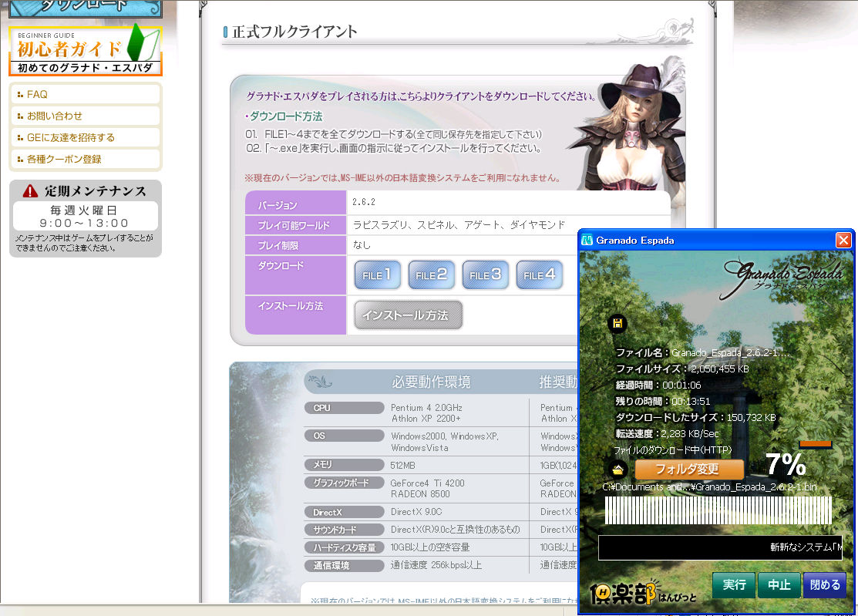Click the black scrolling news ticker field
The height and width of the screenshot is (616, 858).
pyautogui.click(x=720, y=547)
